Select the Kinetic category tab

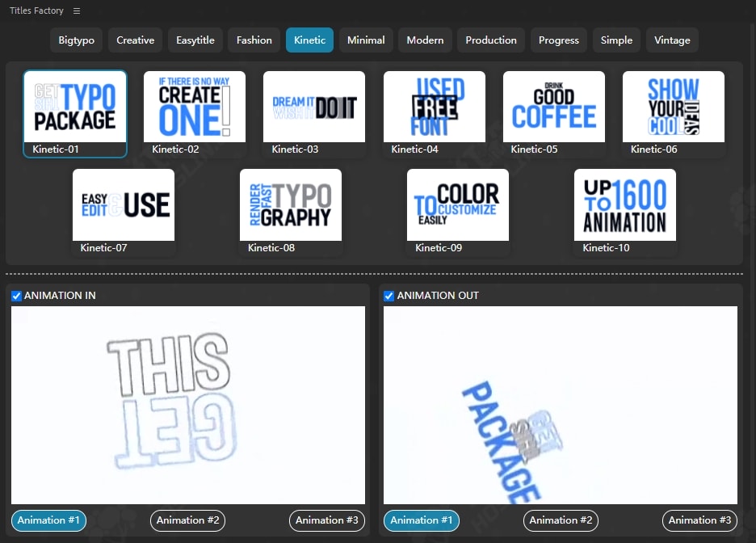click(309, 40)
